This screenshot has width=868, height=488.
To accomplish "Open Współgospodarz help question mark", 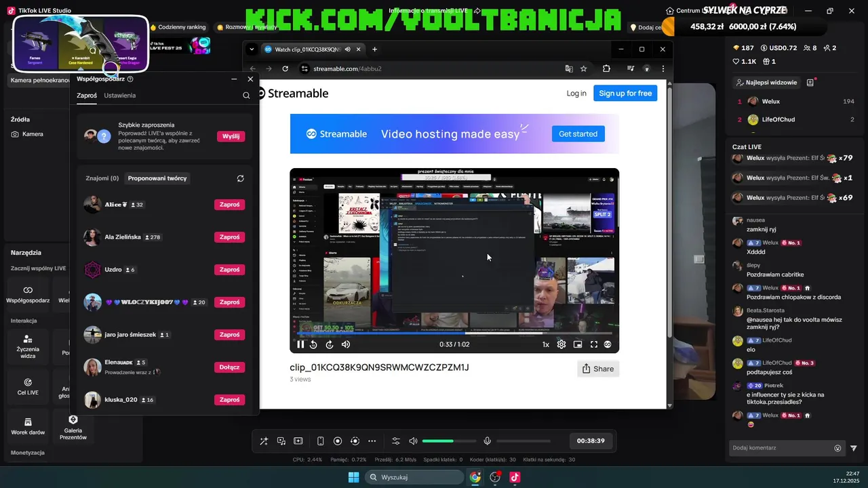I will tap(130, 79).
